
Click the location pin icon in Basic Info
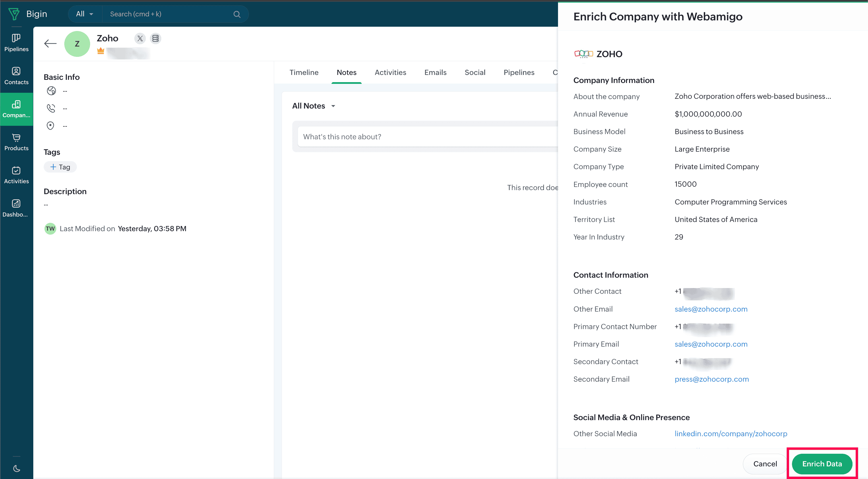click(x=51, y=126)
